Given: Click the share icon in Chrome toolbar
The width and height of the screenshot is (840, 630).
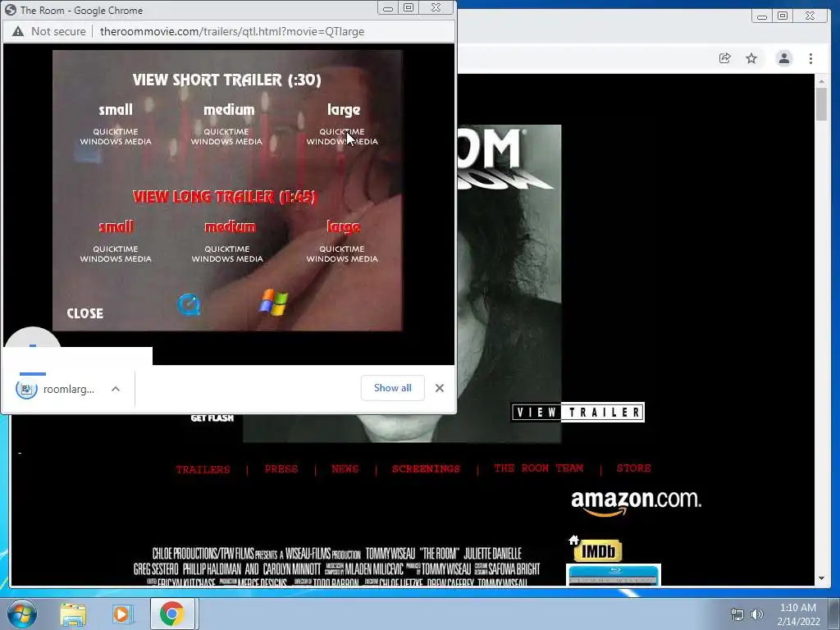Looking at the screenshot, I should 725,58.
